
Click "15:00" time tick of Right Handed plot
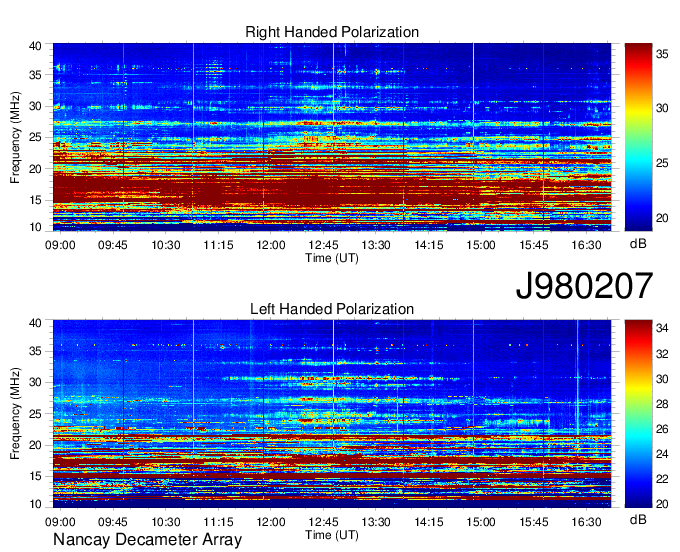481,245
